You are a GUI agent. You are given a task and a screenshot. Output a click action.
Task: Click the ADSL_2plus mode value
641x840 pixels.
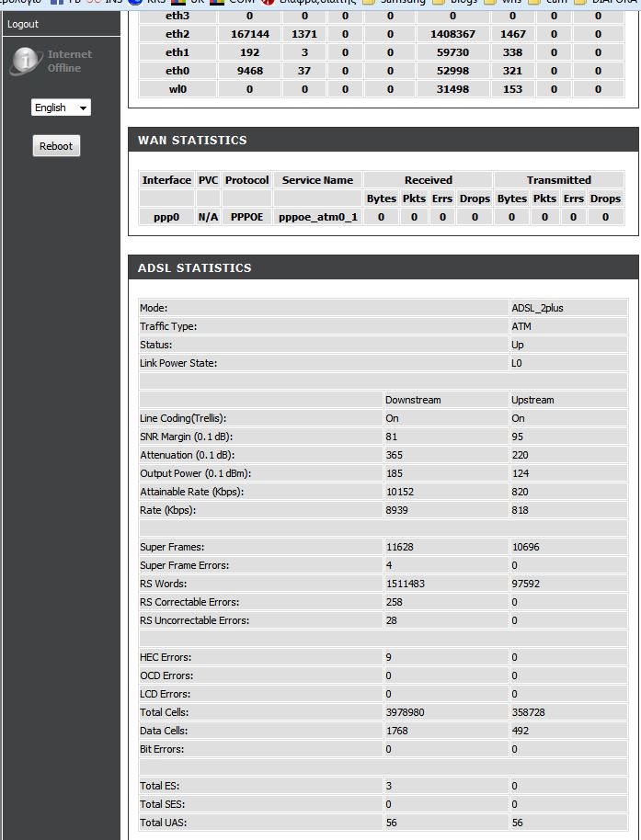pos(538,308)
